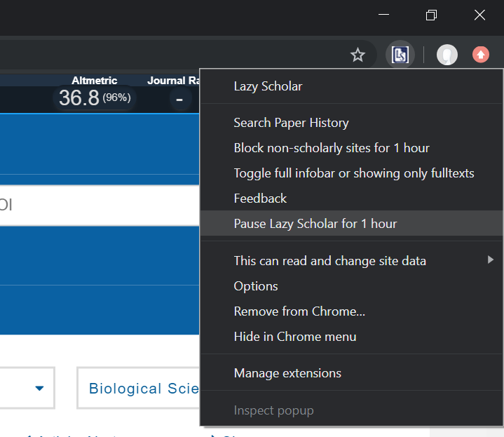Select Lazy Scholar menu entry
Viewport: 504px width, 437px height.
point(351,86)
